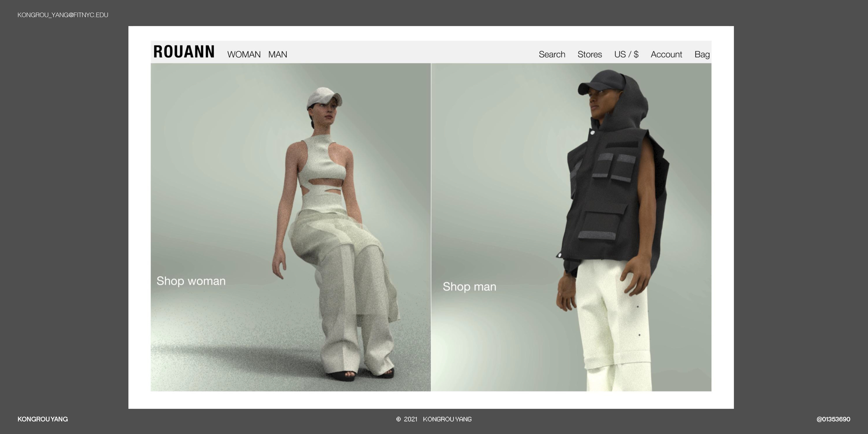Open the WOMAN navigation menu
This screenshot has height=434, width=868.
click(x=244, y=55)
